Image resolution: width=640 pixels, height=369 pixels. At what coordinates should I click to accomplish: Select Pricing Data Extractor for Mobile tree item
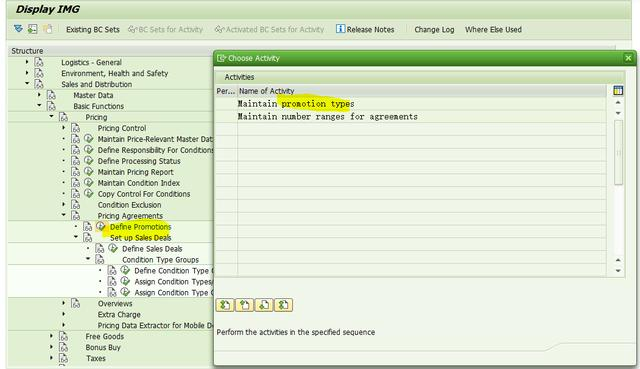point(155,325)
